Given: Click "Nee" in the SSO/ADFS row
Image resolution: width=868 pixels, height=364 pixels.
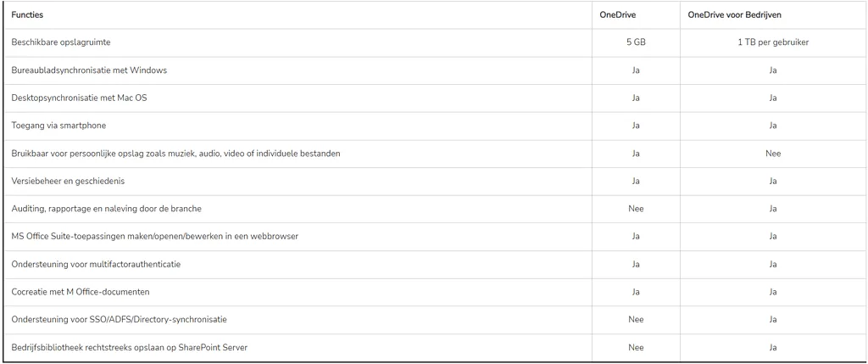Looking at the screenshot, I should coord(636,320).
